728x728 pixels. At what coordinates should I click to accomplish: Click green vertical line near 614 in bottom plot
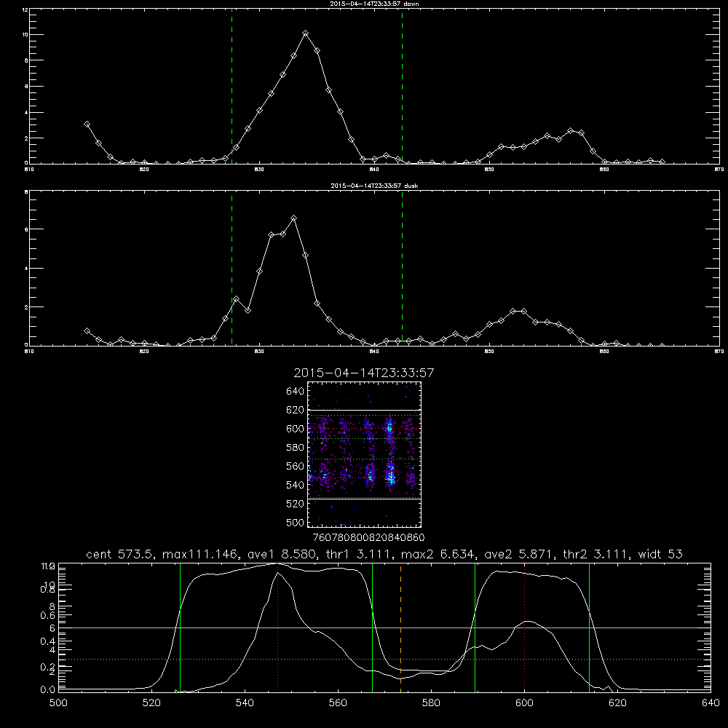[589, 628]
